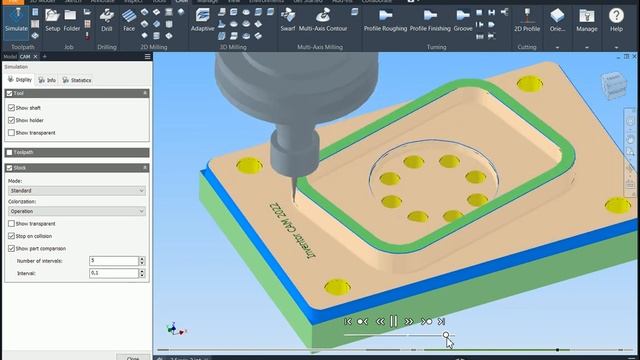Click the Close button in Simulation panel
Viewport: 640px width, 360px height.
point(133,358)
